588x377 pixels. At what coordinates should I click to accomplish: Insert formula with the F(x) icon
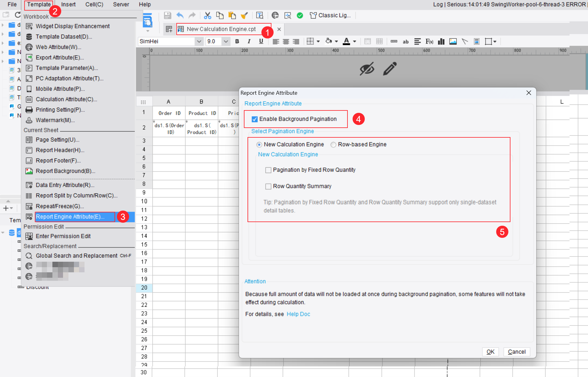tap(429, 41)
